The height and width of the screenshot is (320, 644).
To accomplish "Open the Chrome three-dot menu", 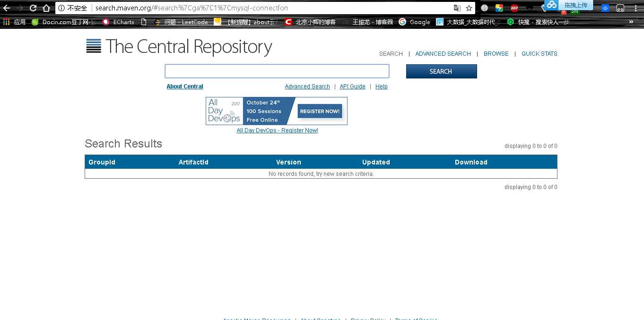I will (635, 8).
